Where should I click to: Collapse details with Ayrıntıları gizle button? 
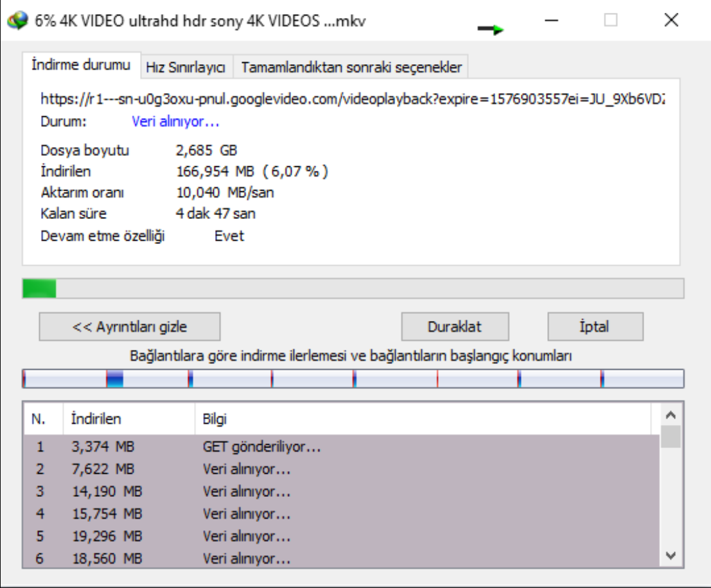coord(130,327)
